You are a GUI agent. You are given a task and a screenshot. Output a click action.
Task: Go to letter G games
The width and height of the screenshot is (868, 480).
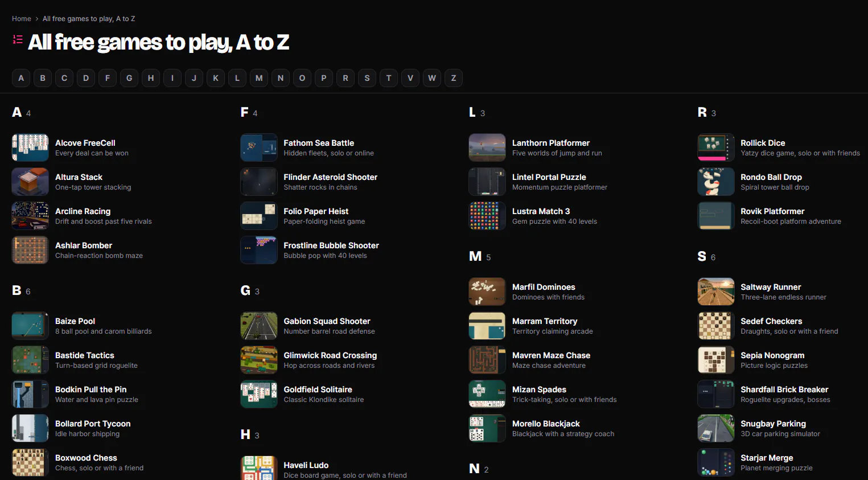pos(129,78)
